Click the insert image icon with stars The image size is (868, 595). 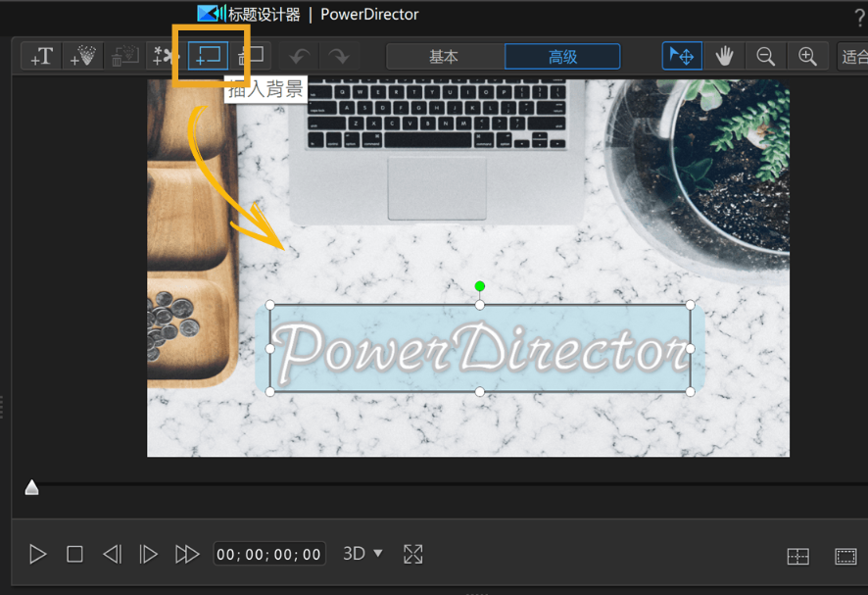(x=166, y=56)
